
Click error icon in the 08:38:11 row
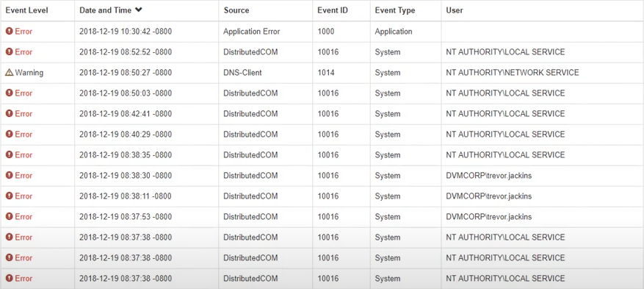click(9, 196)
